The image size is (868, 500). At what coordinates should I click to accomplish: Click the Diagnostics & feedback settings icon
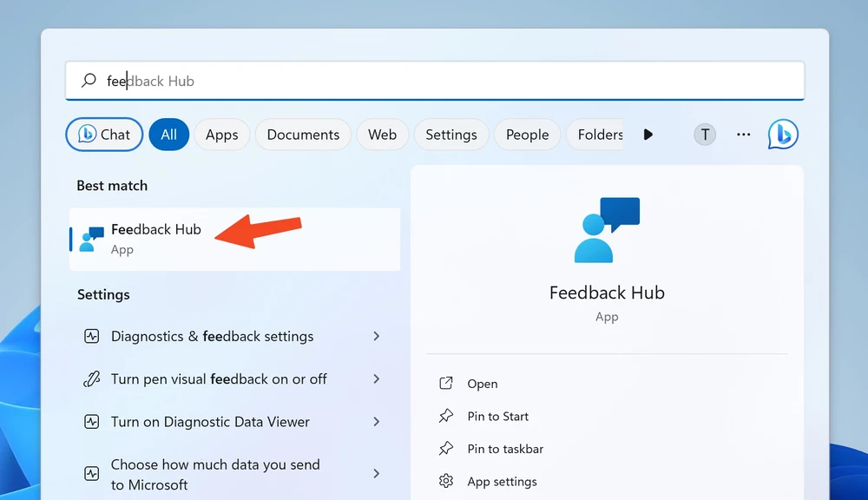coord(92,336)
